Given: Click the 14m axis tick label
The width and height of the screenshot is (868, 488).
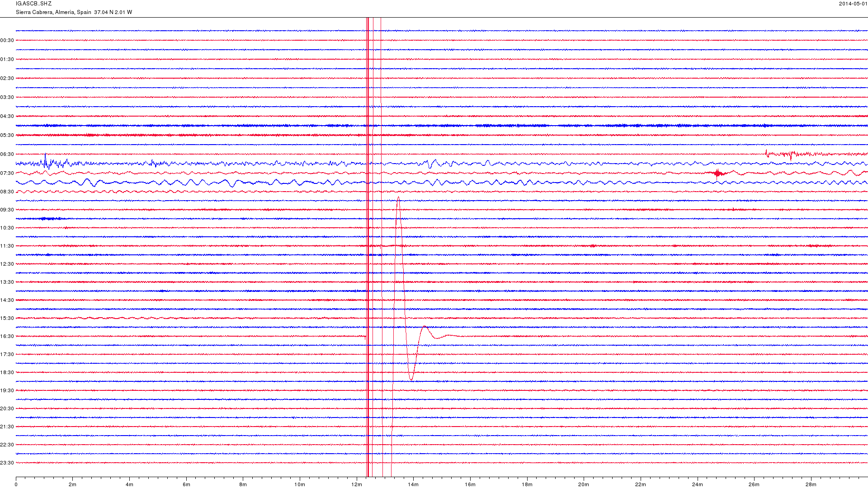Looking at the screenshot, I should 413,485.
